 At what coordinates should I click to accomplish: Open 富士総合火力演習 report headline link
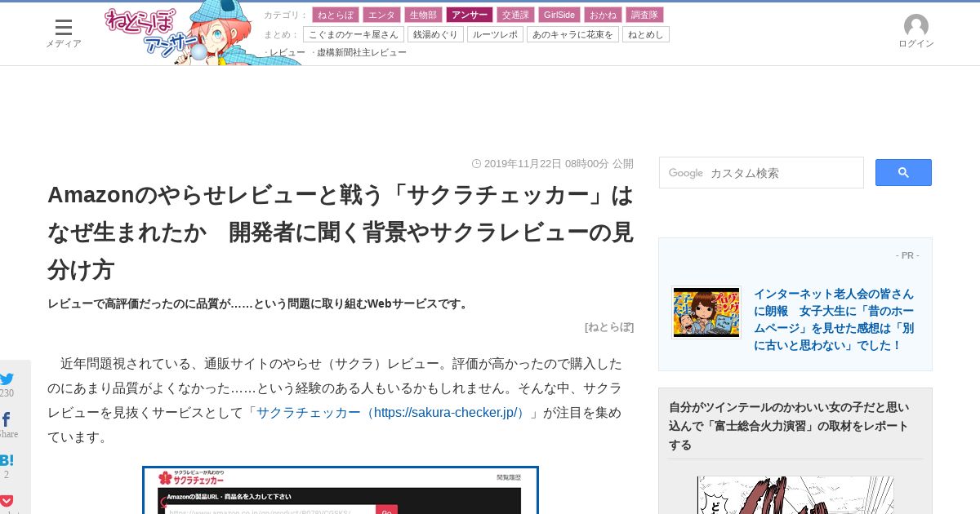click(789, 426)
